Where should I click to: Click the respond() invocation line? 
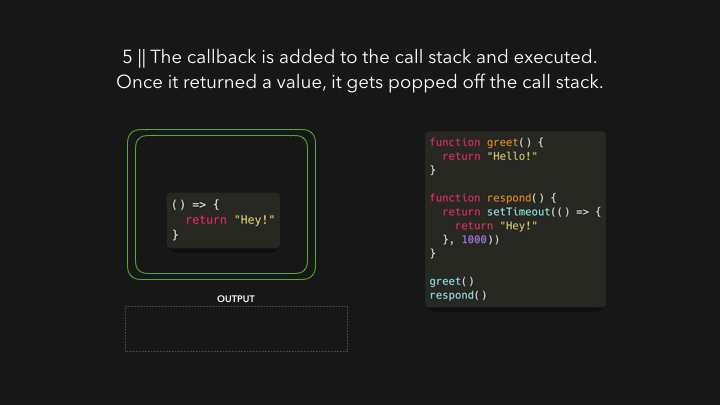coord(458,295)
